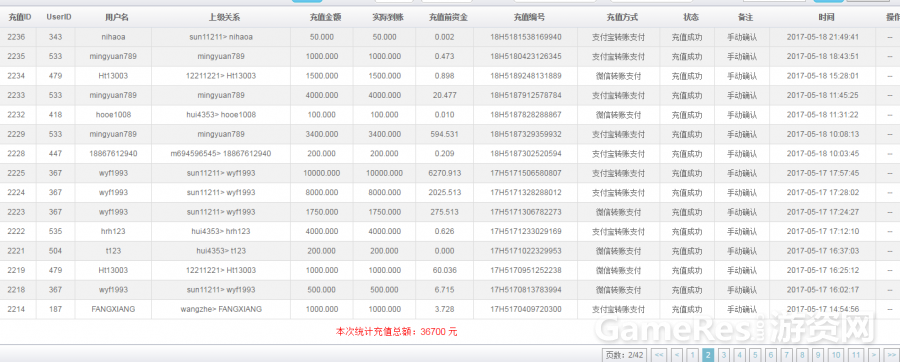900x362 pixels.
Task: Click UserID 504 cell
Action: [55, 252]
